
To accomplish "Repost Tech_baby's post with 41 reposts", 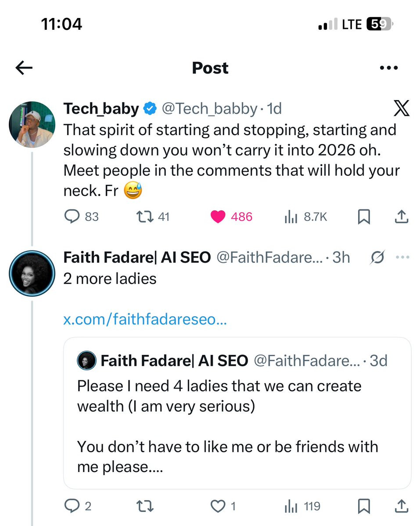I will pyautogui.click(x=143, y=216).
